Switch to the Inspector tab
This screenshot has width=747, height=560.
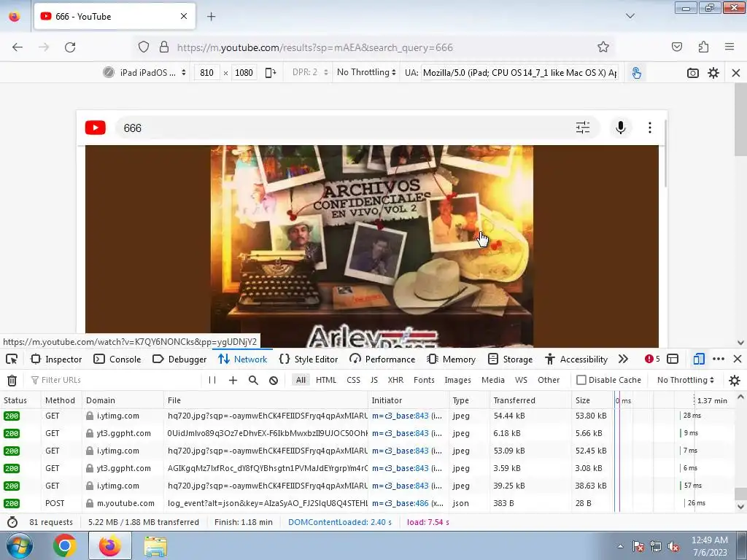point(56,359)
